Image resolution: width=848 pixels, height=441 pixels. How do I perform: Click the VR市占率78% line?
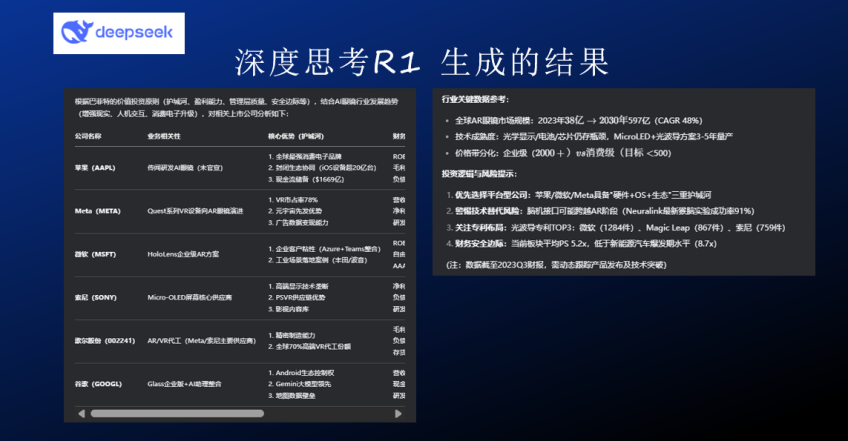[x=293, y=200]
